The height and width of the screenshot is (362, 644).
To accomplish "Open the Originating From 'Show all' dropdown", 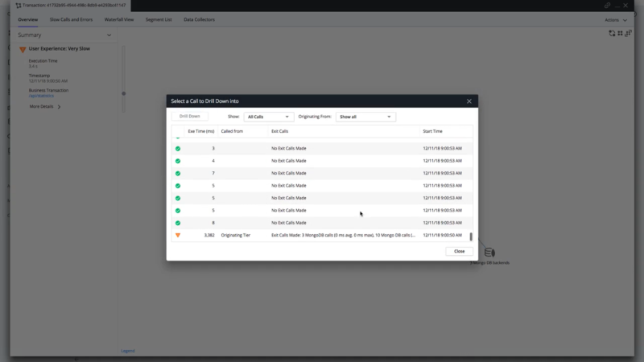I will click(x=365, y=117).
